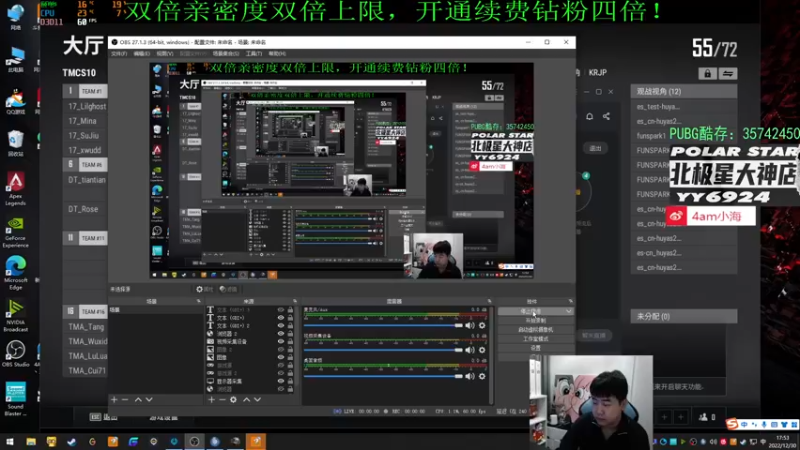Image resolution: width=800 pixels, height=450 pixels.
Task: Open Apex Legends desktop shortcut
Action: (x=15, y=188)
